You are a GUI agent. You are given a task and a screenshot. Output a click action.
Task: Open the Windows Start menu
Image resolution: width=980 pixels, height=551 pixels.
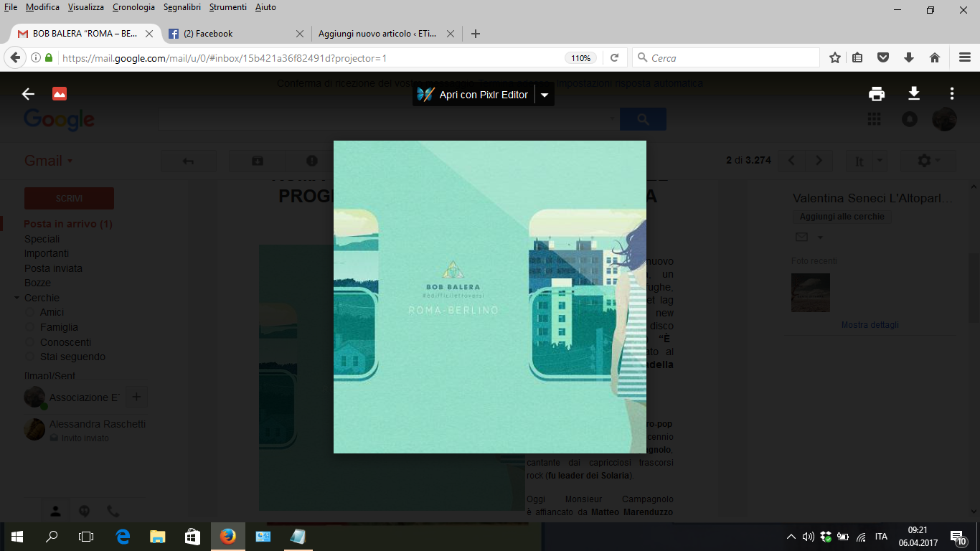click(x=17, y=536)
